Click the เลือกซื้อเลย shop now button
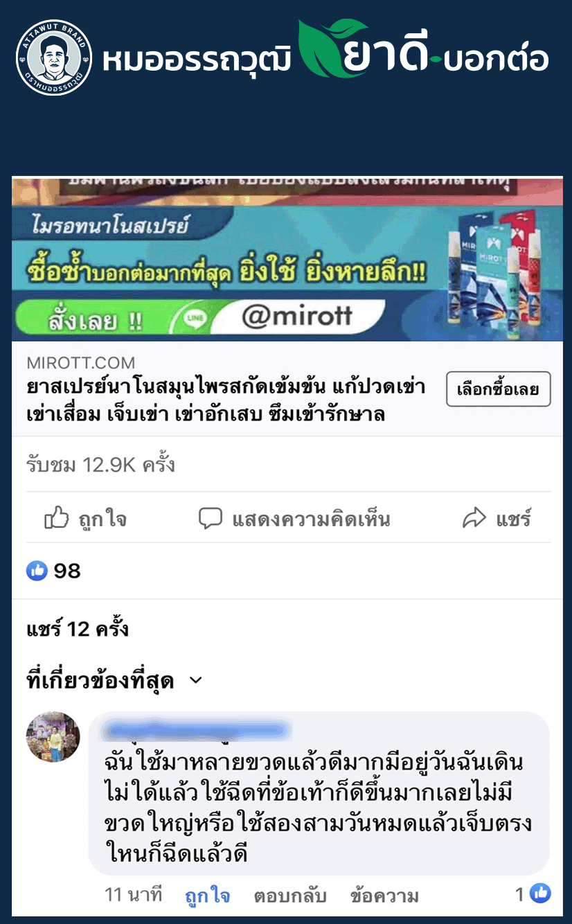 [x=498, y=389]
